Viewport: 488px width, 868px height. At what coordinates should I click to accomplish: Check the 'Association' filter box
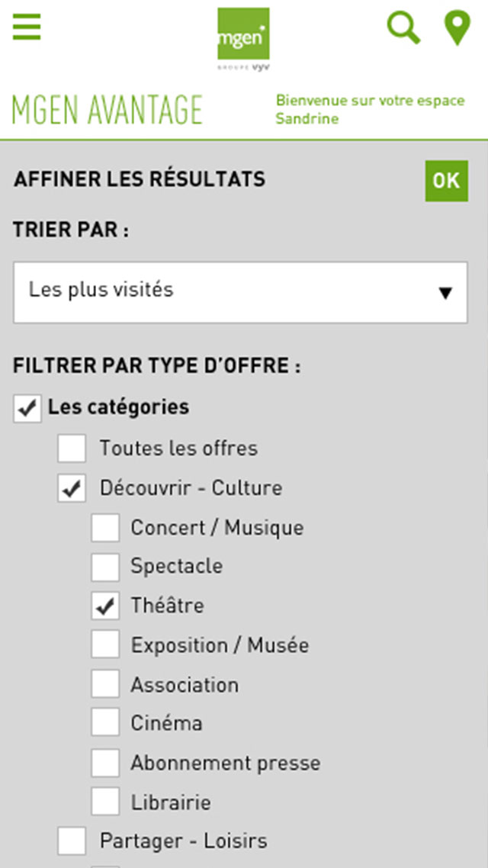click(105, 683)
